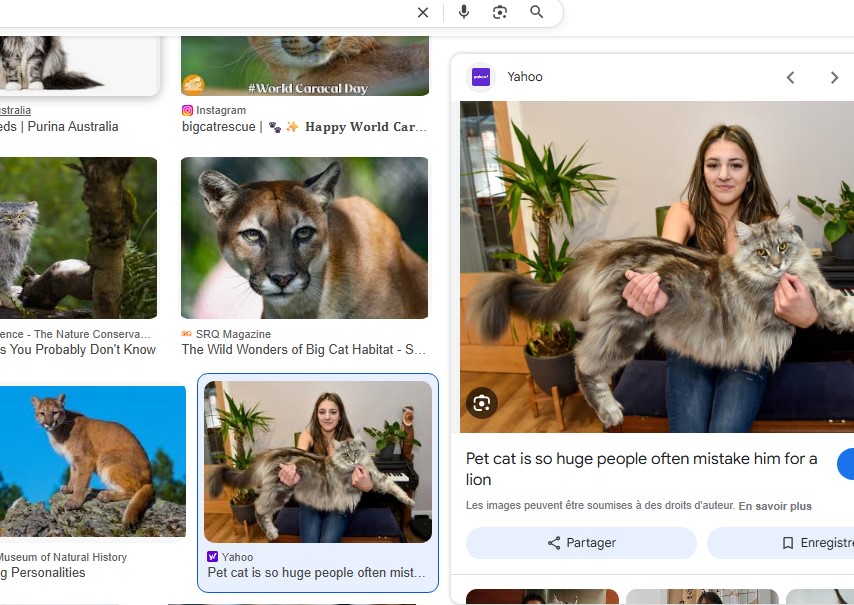Click the SRQ Magazine favicon
The width and height of the screenshot is (854, 605).
coord(187,334)
